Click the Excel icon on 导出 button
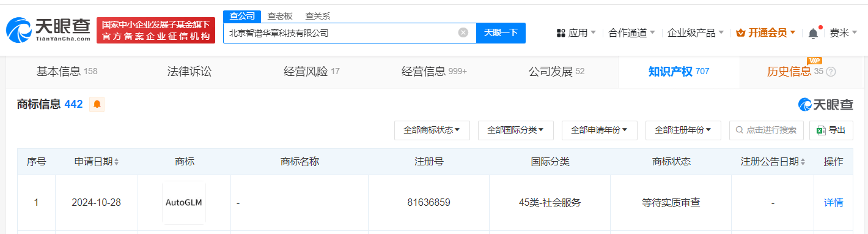Image resolution: width=868 pixels, height=234 pixels. [821, 130]
